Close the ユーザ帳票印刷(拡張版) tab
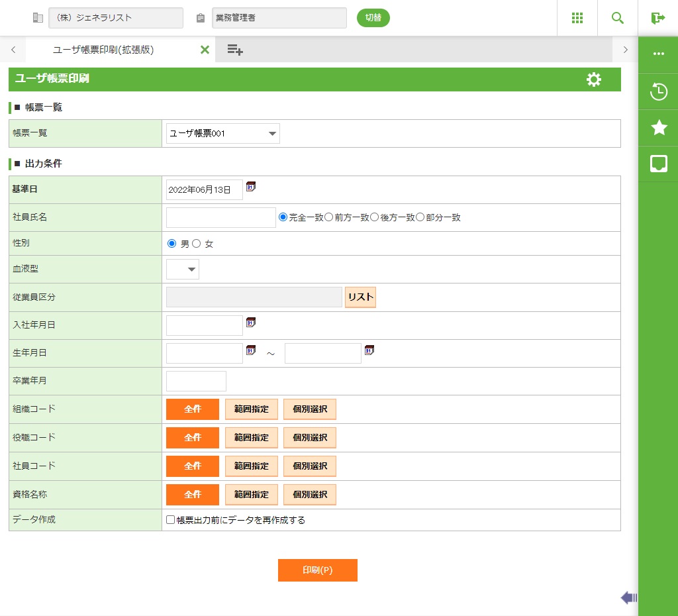 [205, 50]
